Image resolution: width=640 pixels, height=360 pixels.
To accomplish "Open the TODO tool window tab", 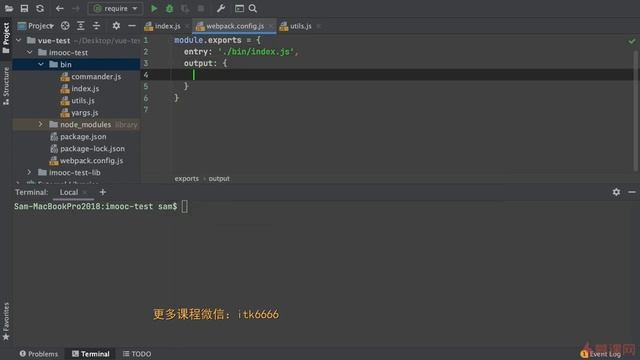I will 137,354.
